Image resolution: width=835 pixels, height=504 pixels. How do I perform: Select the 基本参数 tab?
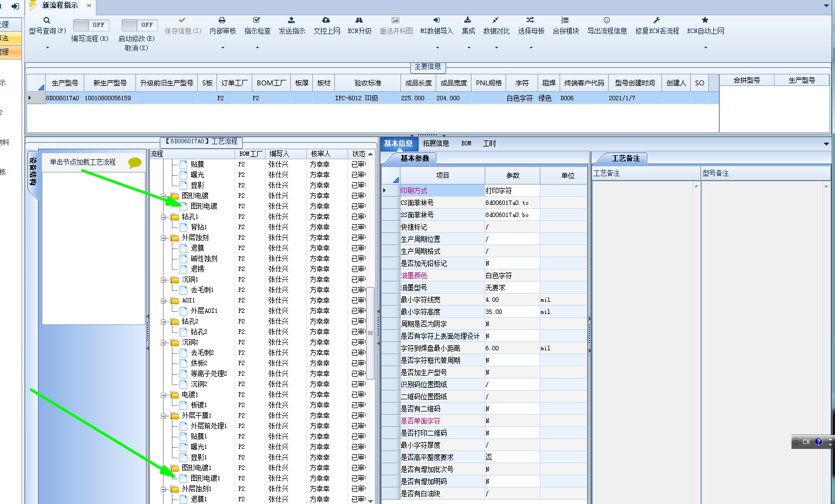pos(415,158)
